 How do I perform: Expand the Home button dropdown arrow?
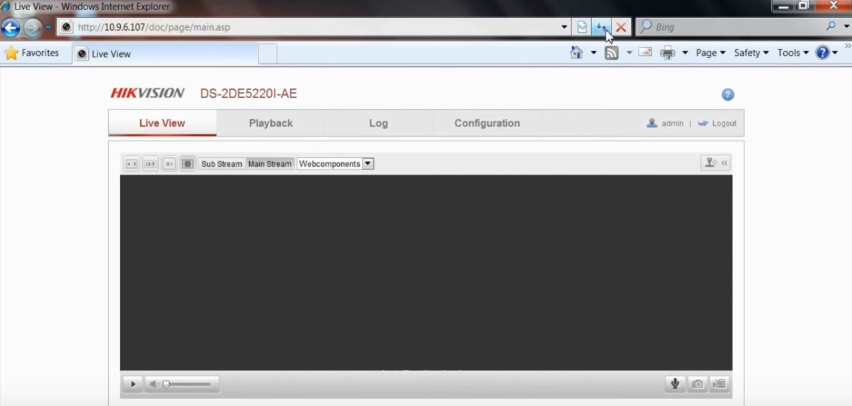pos(593,53)
